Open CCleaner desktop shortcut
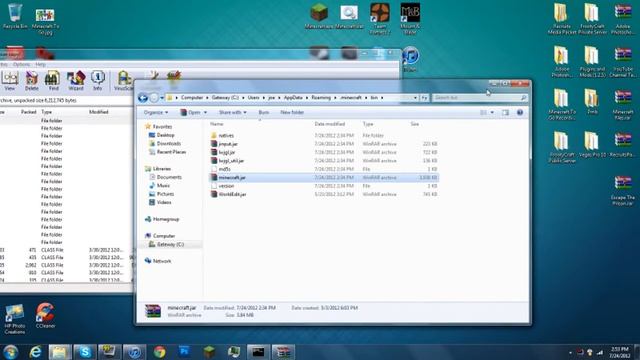This screenshot has width=640, height=360. tap(45, 315)
